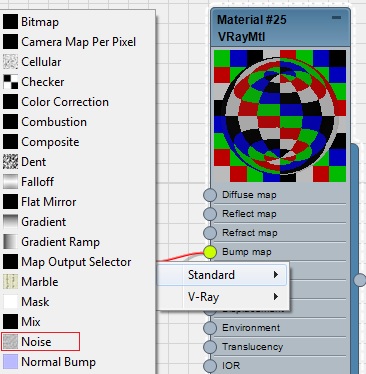This screenshot has width=366, height=374.
Task: Click the highlighted Bump map socket
Action: 210,252
